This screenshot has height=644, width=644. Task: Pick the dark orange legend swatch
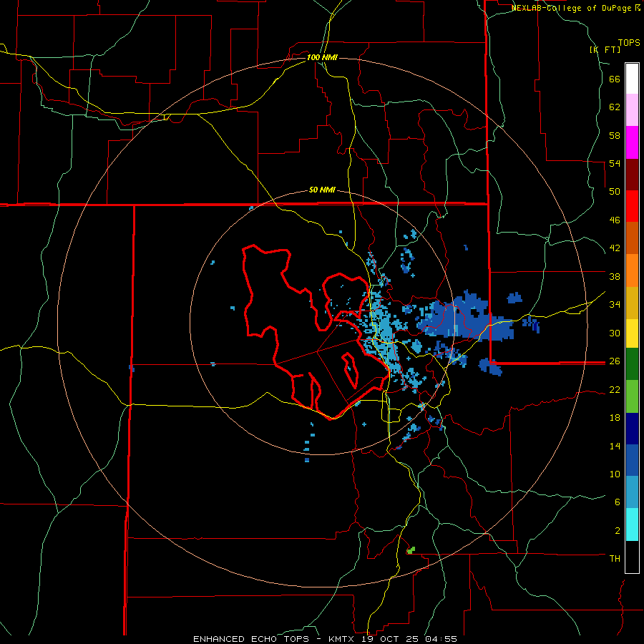632,238
